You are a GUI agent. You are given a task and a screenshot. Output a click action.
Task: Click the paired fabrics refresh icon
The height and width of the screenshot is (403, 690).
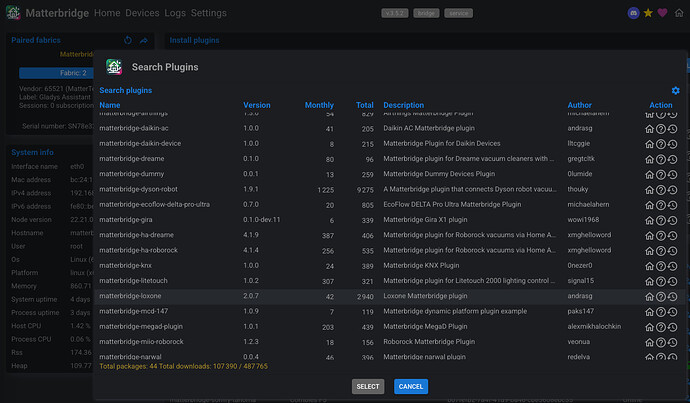[x=128, y=40]
